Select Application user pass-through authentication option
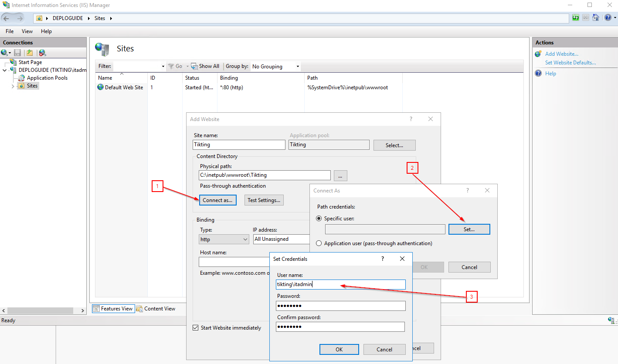618x364 pixels. click(319, 243)
